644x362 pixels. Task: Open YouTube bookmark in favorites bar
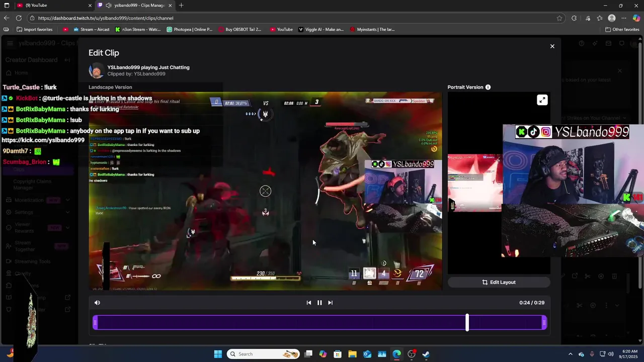point(281,30)
